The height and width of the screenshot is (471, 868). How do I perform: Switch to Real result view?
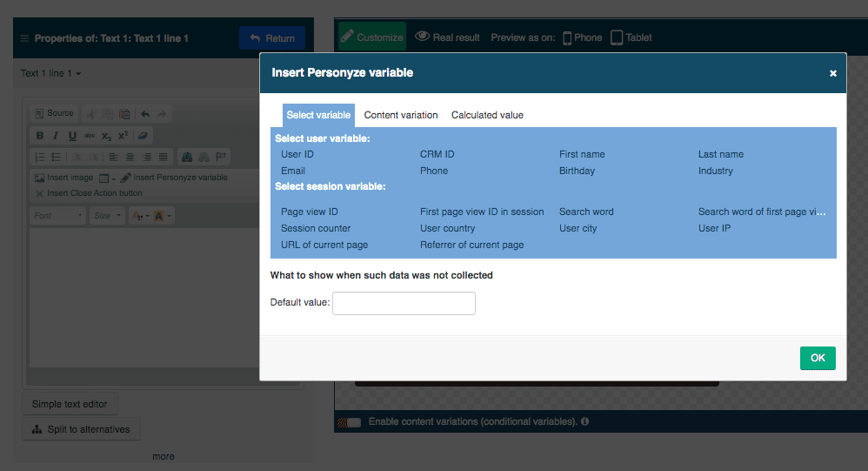point(447,37)
